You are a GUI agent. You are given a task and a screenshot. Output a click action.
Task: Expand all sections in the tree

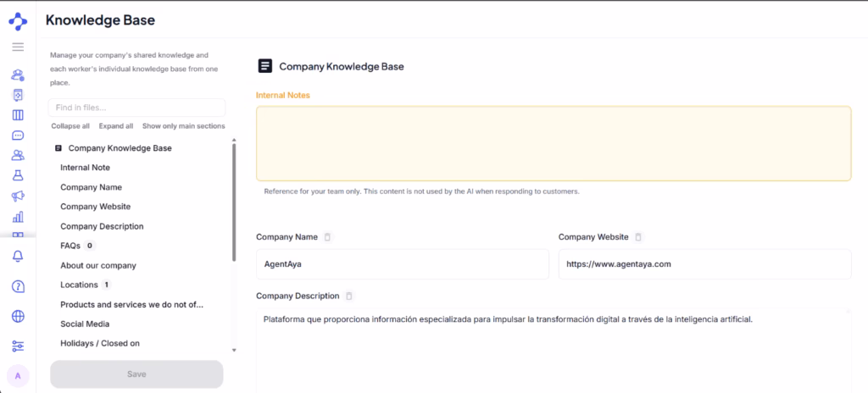pyautogui.click(x=116, y=126)
